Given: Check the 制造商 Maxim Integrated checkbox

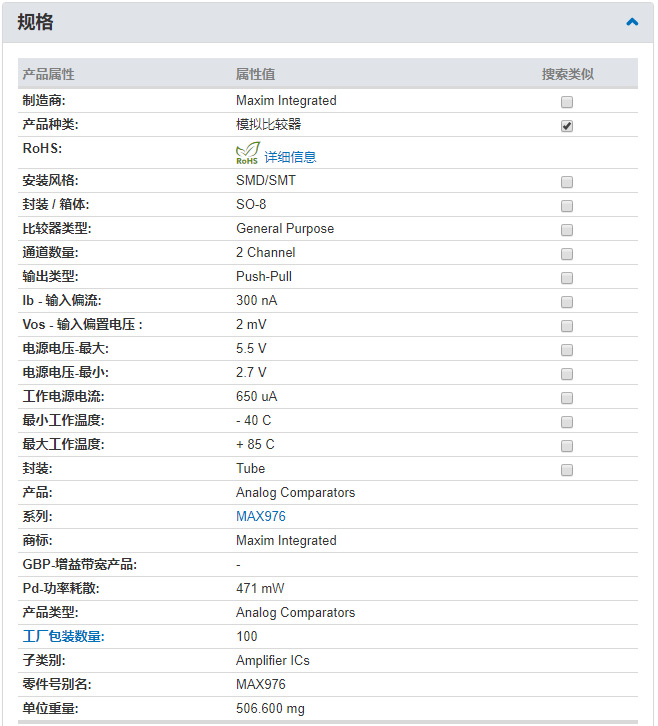Looking at the screenshot, I should pyautogui.click(x=567, y=102).
